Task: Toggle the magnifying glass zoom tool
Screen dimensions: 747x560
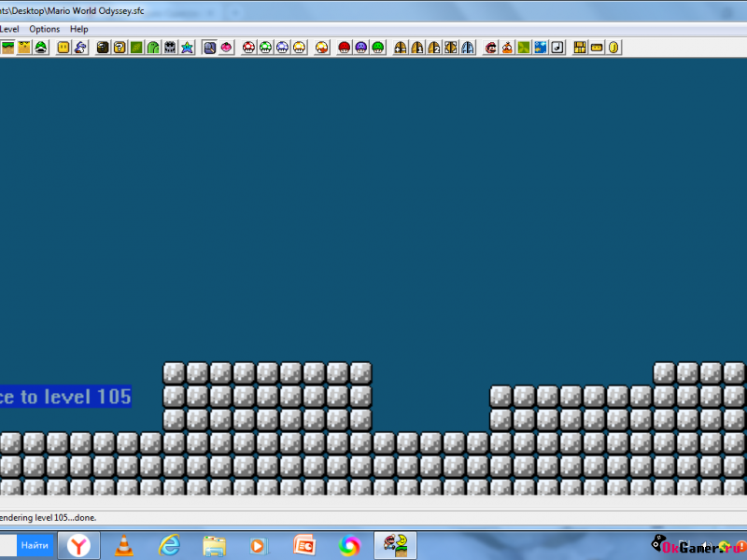Action: coord(209,48)
